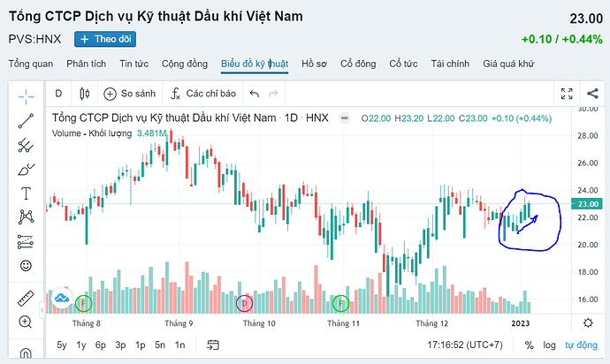
Task: Select the trend line drawing tool
Action: (x=26, y=121)
